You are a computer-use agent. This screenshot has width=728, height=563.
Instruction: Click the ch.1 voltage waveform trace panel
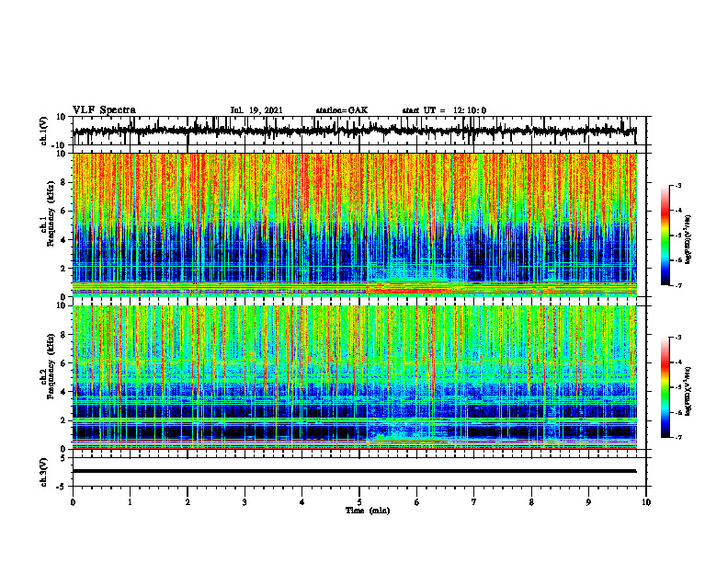tap(359, 131)
